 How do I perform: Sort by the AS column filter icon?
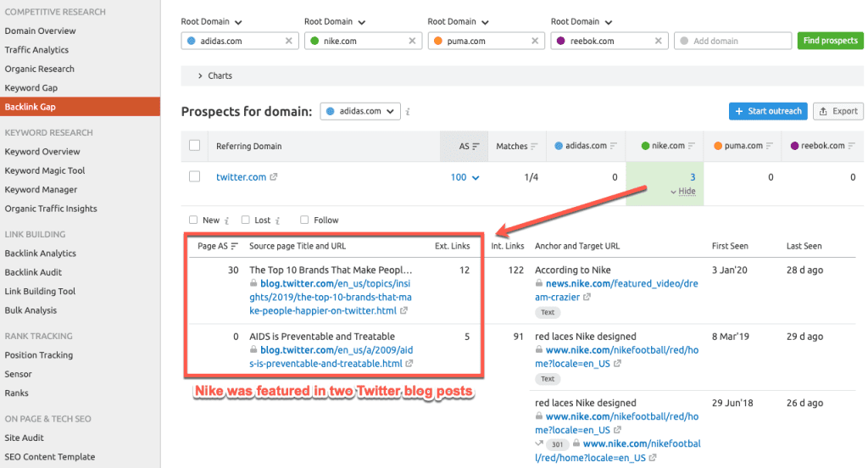tap(476, 147)
